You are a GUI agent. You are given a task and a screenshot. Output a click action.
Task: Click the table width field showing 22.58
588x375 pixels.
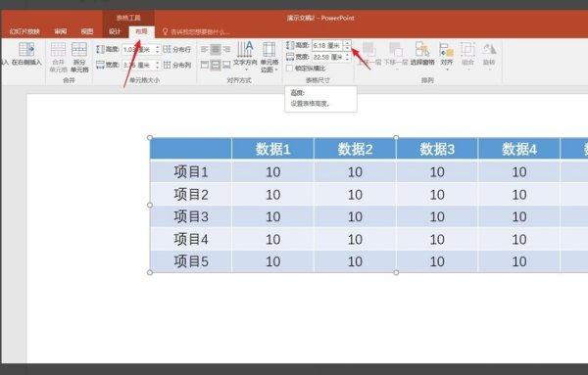click(327, 57)
